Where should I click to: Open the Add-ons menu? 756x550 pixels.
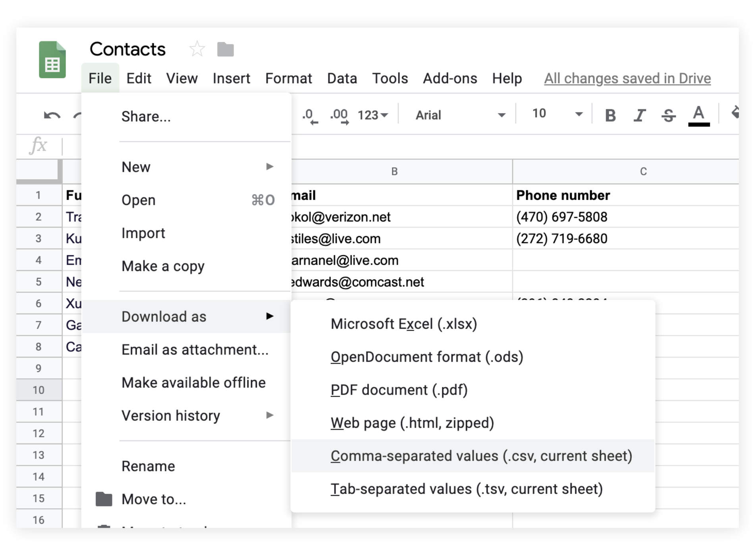450,78
